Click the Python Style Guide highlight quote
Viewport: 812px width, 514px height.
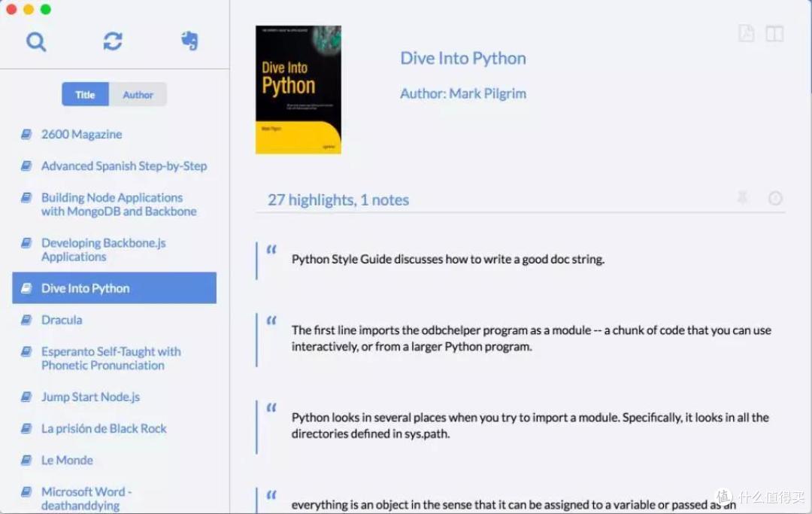pos(447,260)
